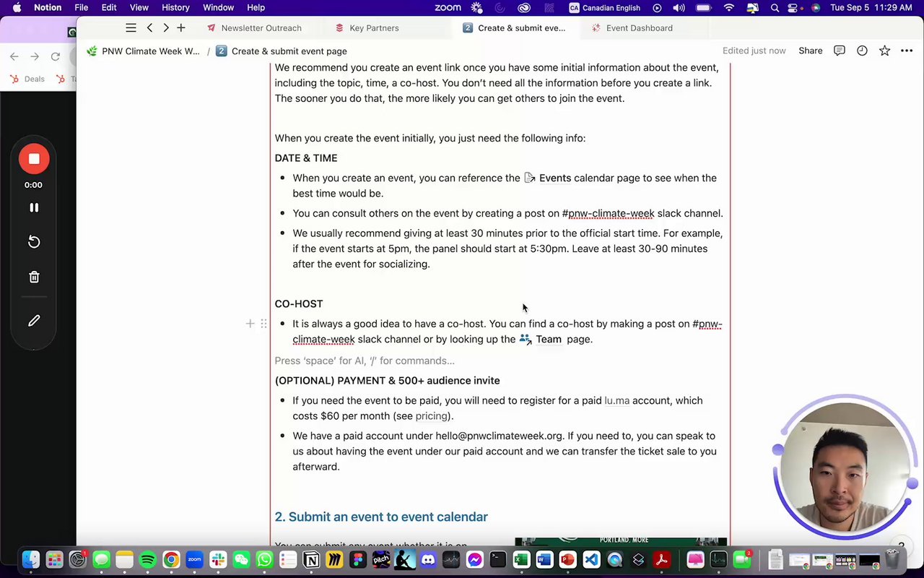The image size is (924, 578).
Task: Open the Window menu
Action: (218, 7)
